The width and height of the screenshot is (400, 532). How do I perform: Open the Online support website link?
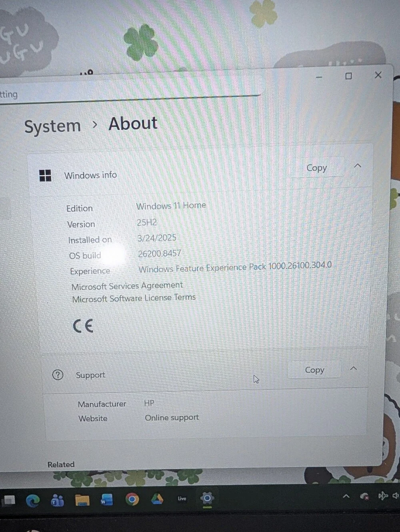pyautogui.click(x=172, y=418)
